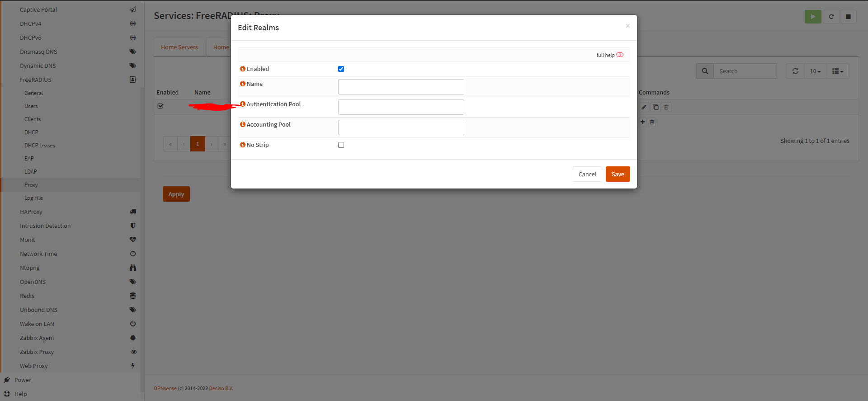Viewport: 868px width, 401px height.
Task: Click the Apply button
Action: (x=176, y=194)
